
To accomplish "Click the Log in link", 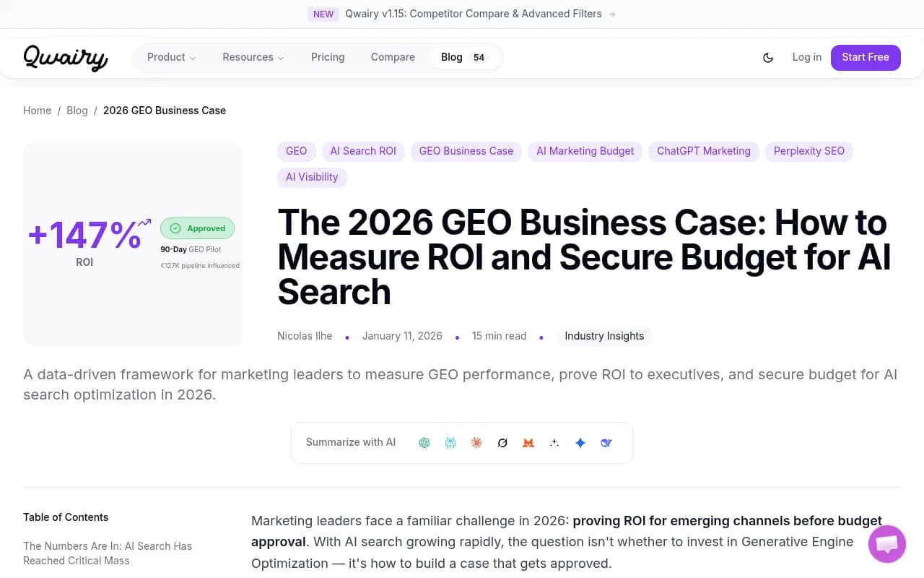I will (x=806, y=57).
